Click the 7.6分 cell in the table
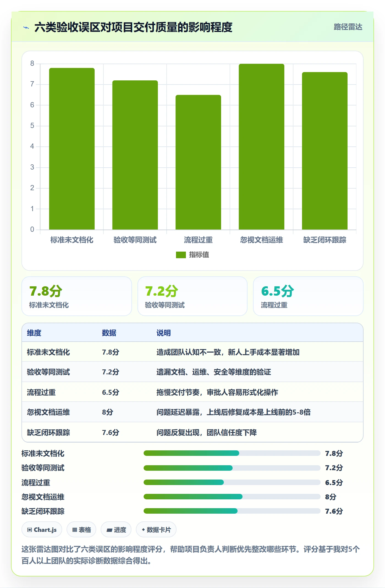The height and width of the screenshot is (588, 385). (x=111, y=432)
